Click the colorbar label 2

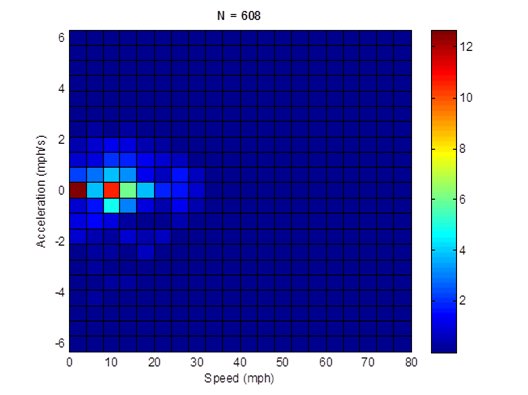463,300
